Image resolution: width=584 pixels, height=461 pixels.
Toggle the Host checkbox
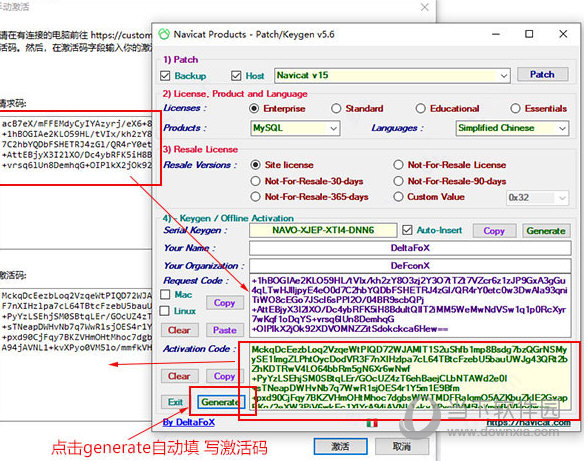click(x=236, y=76)
